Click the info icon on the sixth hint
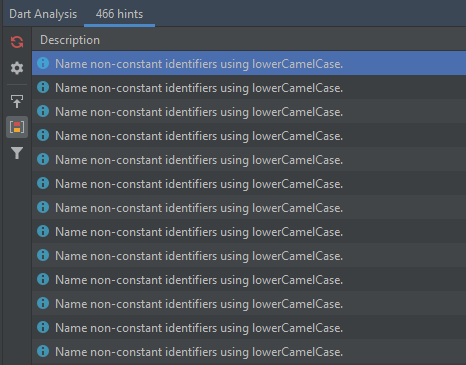This screenshot has height=365, width=466. [x=43, y=183]
